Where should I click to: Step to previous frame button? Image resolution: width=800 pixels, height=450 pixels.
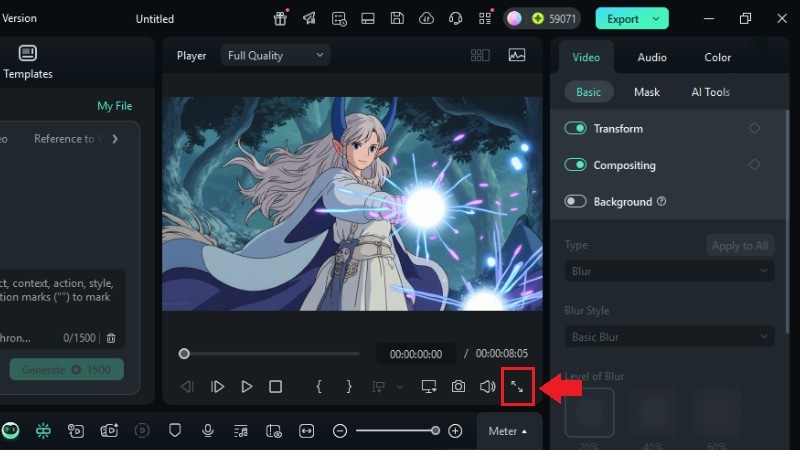187,387
